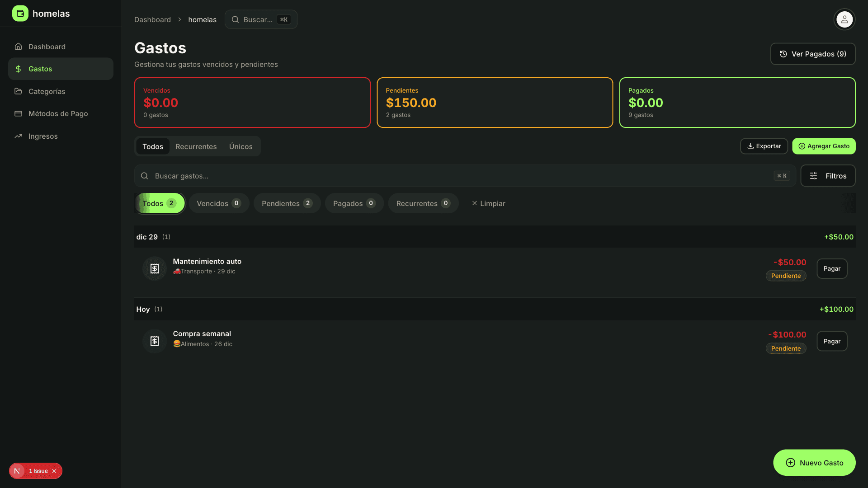Select the Pendientes filter chip
Screen dimensions: 868x488
287,203
